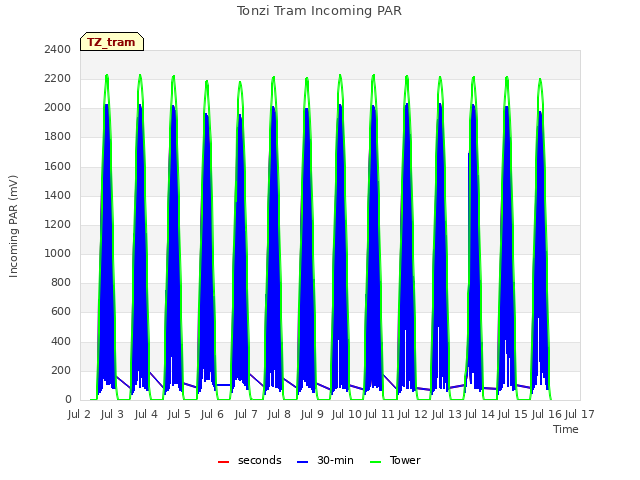Image resolution: width=640 pixels, height=480 pixels.
Task: Click the chart title Tonzi Tram Incoming PAR
Action: click(x=319, y=11)
